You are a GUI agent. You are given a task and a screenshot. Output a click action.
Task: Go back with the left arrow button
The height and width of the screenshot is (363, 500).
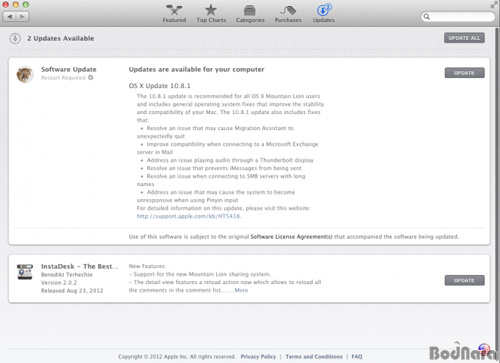click(x=10, y=16)
